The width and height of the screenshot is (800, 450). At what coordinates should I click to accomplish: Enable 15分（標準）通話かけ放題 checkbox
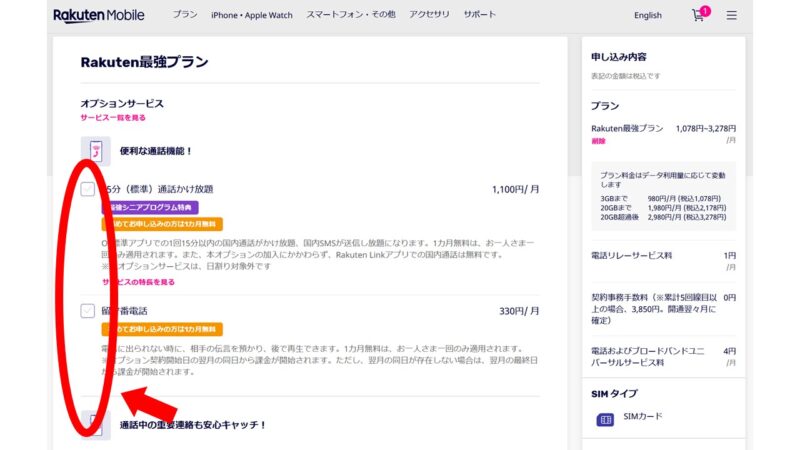[88, 188]
